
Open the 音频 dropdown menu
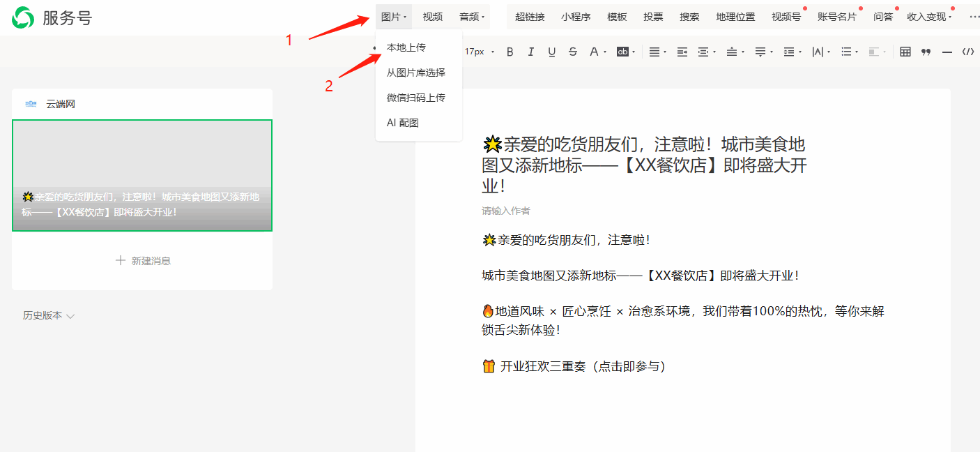point(472,17)
